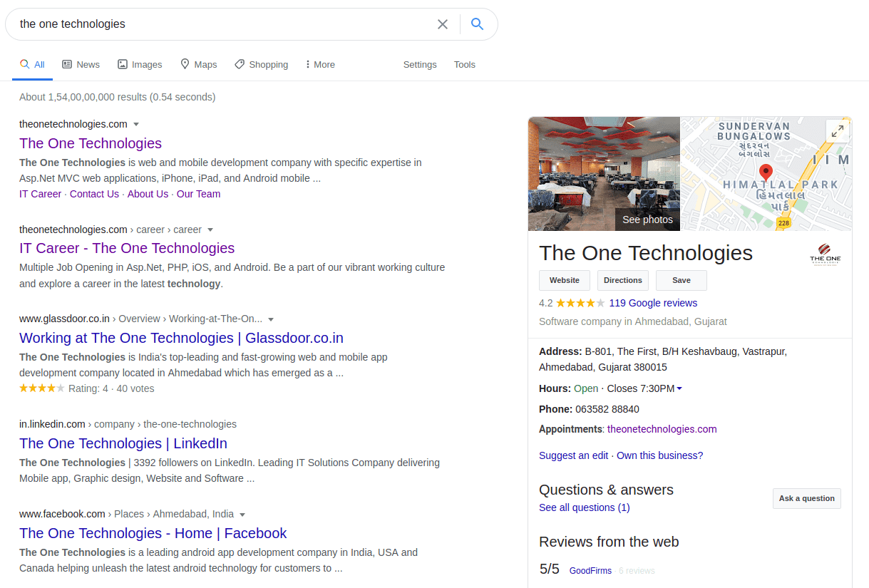Viewport: 869px width, 588px height.
Task: Switch to the Shopping tab
Action: tap(262, 64)
